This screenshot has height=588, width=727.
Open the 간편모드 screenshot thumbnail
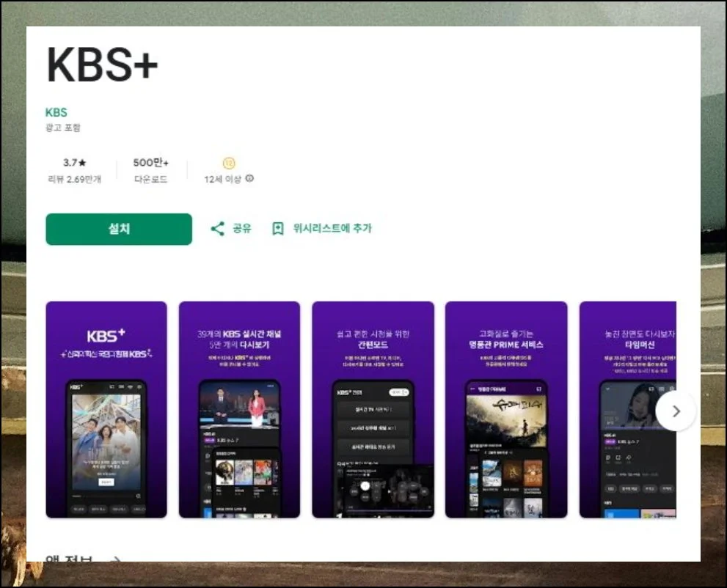(x=372, y=409)
